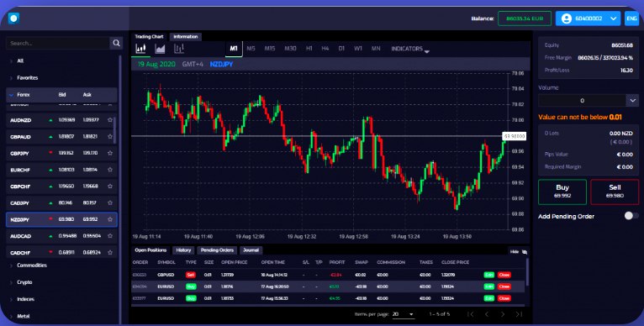Select the M5 timeframe

click(x=251, y=49)
